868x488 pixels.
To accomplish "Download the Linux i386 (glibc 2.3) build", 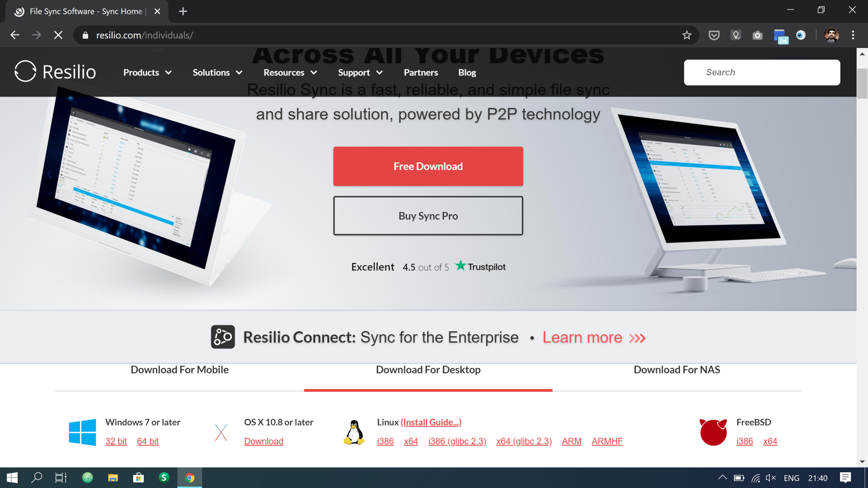I will (x=457, y=441).
